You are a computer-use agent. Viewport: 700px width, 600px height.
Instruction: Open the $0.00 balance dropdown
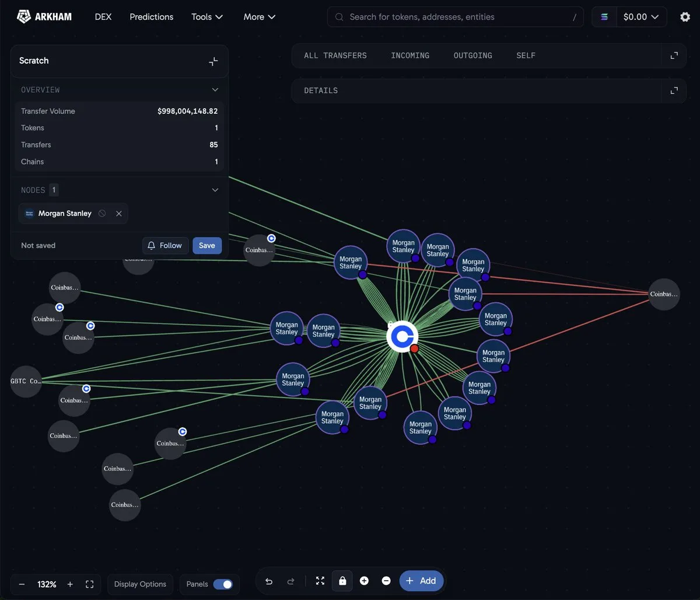[x=641, y=17]
